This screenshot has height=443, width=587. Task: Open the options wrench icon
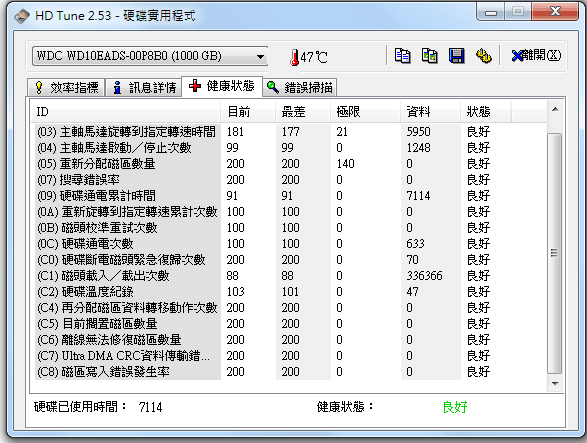483,56
